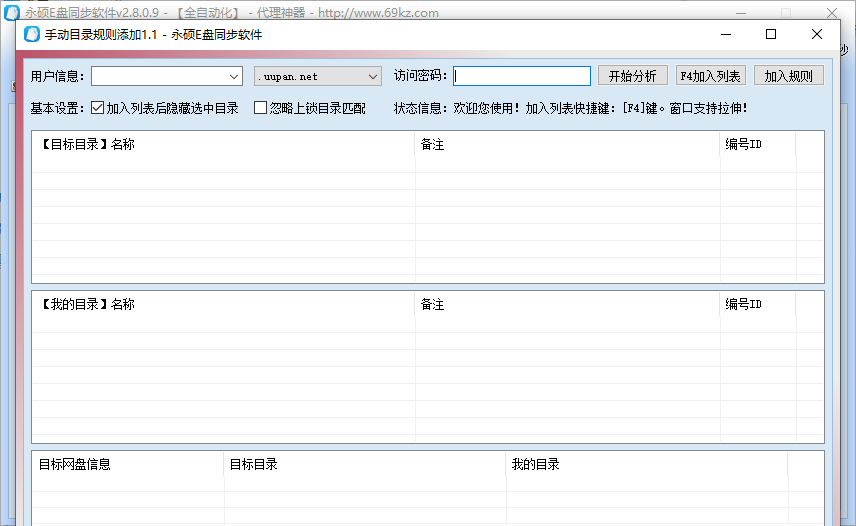Close the 手动目录规则添加 dialog window
Viewport: 856px width, 526px height.
pyautogui.click(x=817, y=34)
